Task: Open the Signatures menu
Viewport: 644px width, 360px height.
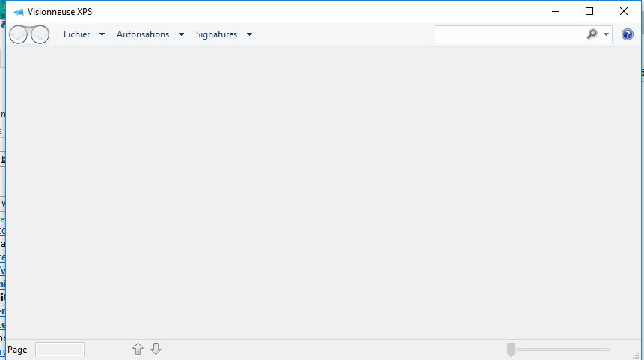Action: point(216,34)
